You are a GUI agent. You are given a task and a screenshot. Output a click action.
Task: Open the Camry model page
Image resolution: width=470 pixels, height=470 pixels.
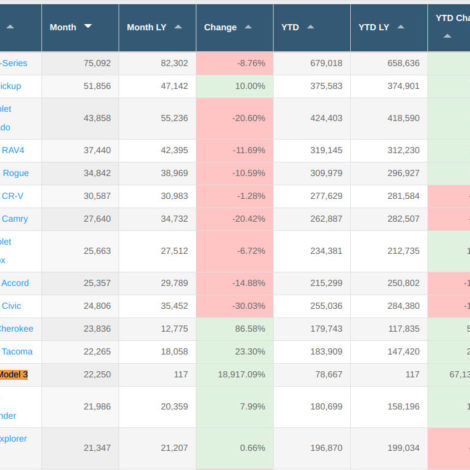(15, 219)
